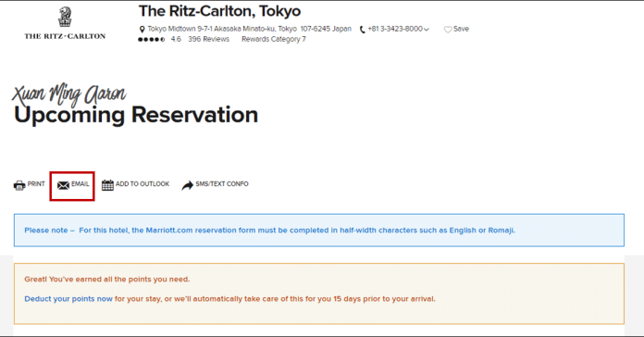Click the calendar Add to Outlook icon
644x337 pixels.
coord(107,185)
